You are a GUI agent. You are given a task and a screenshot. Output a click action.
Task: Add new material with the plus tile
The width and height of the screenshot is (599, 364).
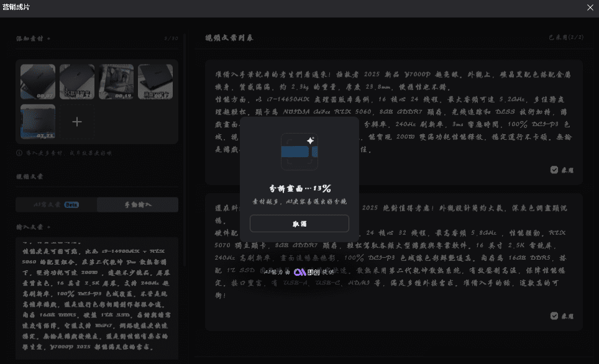tap(77, 122)
